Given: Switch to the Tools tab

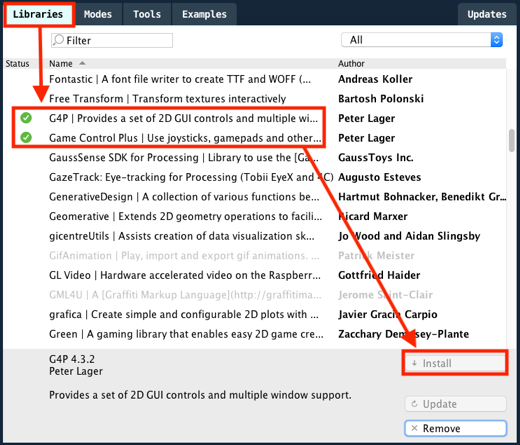Looking at the screenshot, I should coord(147,14).
